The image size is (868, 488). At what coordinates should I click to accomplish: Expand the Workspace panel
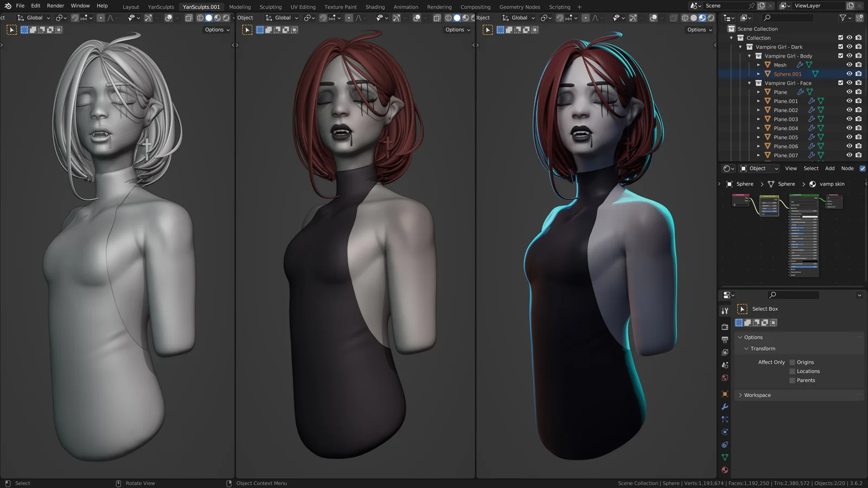coord(755,395)
